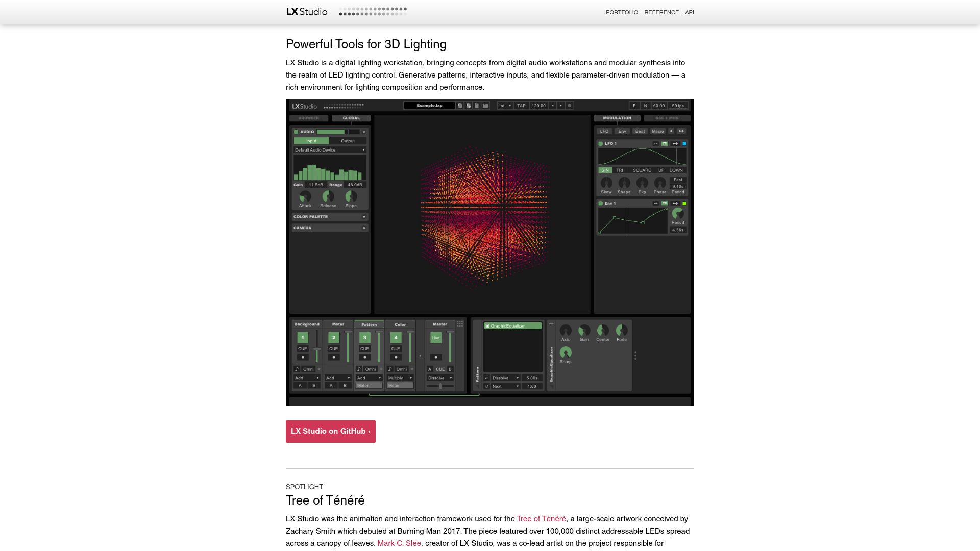The height and width of the screenshot is (551, 980).
Task: Open the Int tempo source dropdown
Action: click(505, 106)
